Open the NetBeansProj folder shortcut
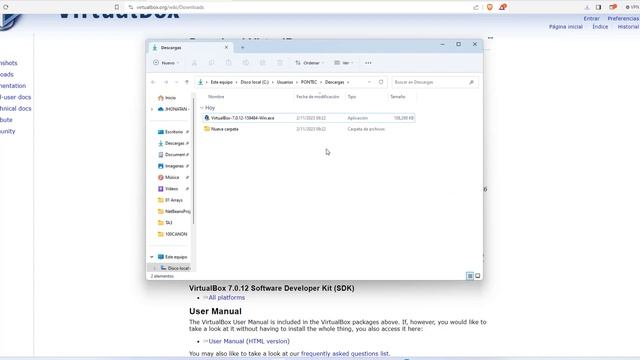The height and width of the screenshot is (360, 640). point(174,211)
